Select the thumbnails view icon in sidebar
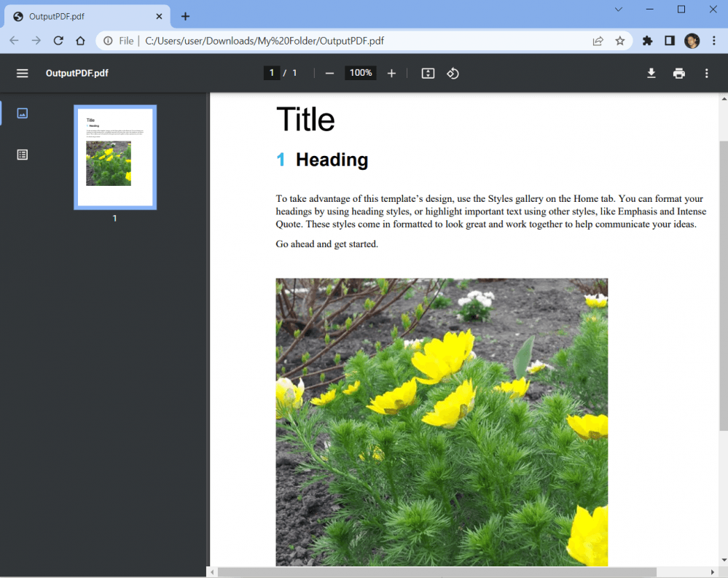This screenshot has width=728, height=578. tap(22, 113)
